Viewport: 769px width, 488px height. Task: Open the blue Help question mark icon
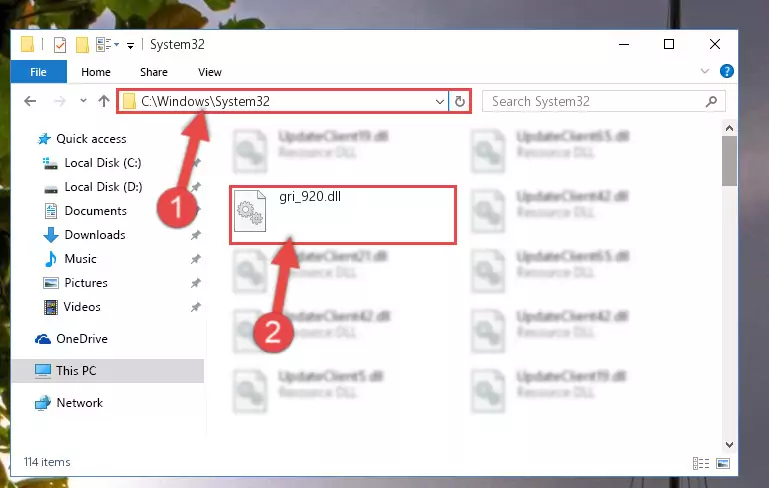(x=726, y=71)
